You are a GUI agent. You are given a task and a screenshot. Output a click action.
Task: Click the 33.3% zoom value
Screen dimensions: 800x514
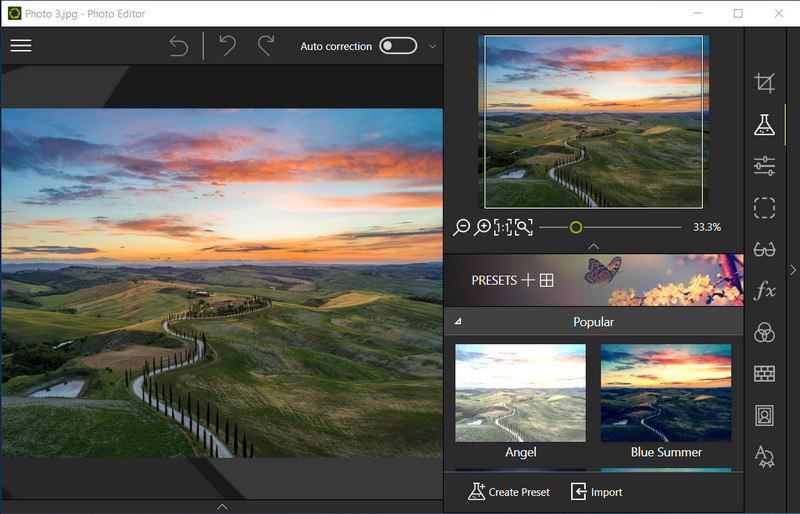coord(707,227)
